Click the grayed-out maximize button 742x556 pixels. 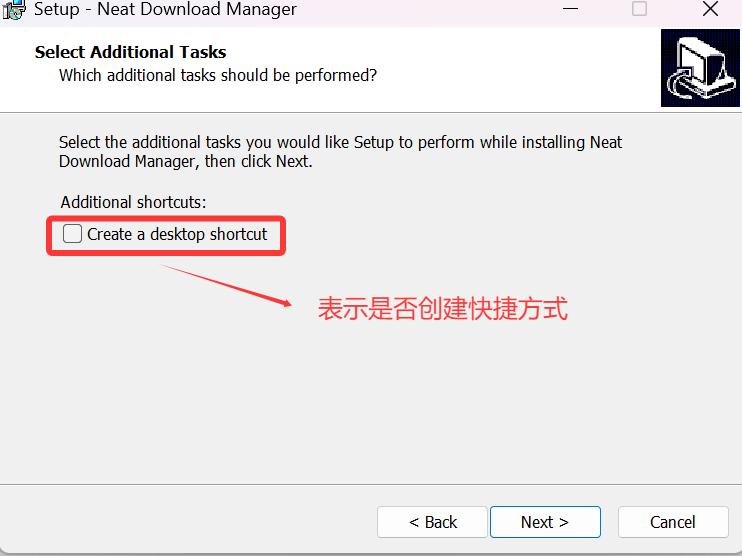point(639,10)
